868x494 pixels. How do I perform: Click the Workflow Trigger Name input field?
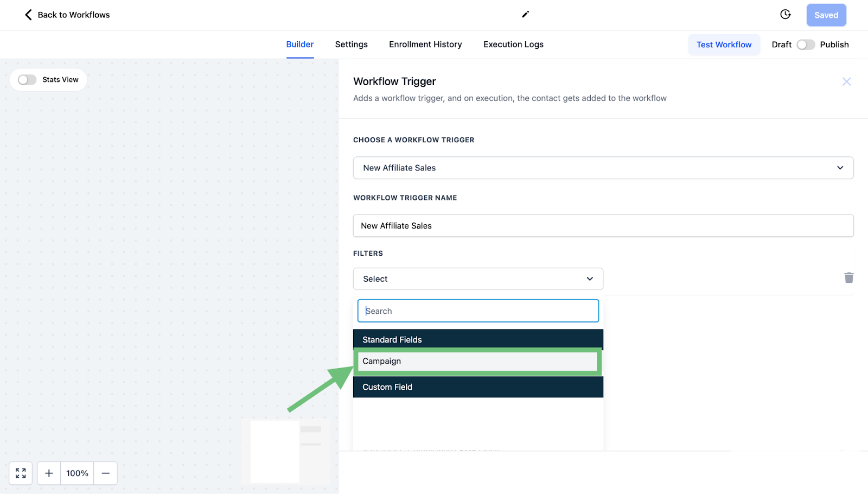point(603,226)
